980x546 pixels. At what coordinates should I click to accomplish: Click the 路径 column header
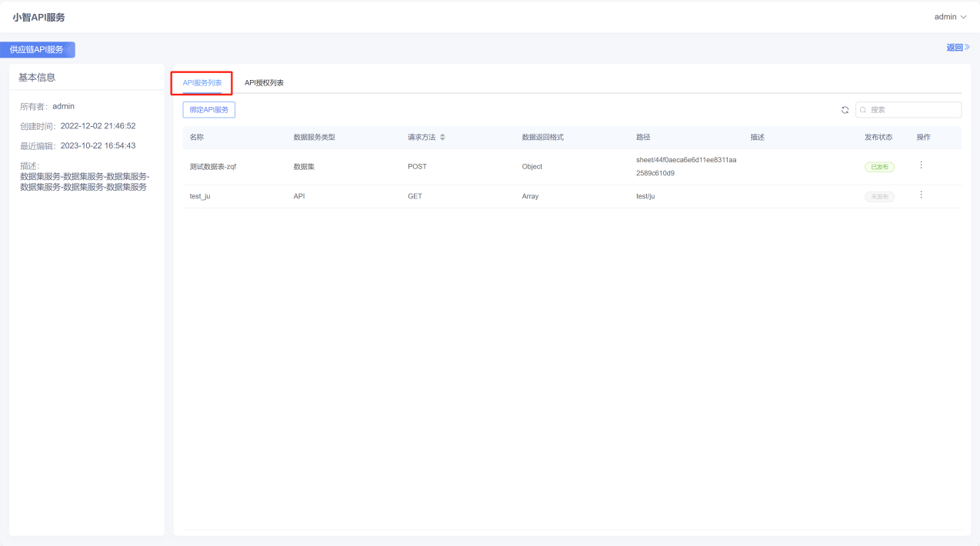[643, 137]
